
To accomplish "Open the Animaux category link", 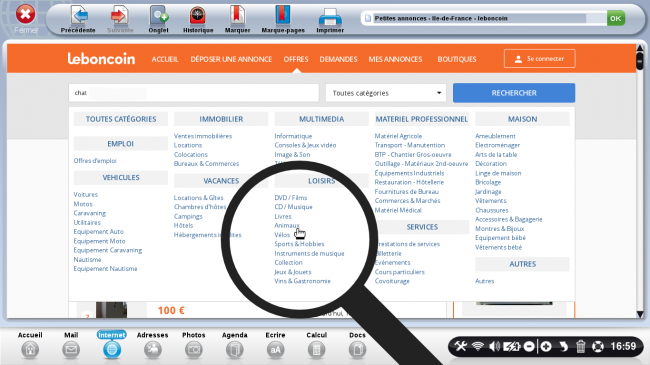I will pyautogui.click(x=286, y=225).
